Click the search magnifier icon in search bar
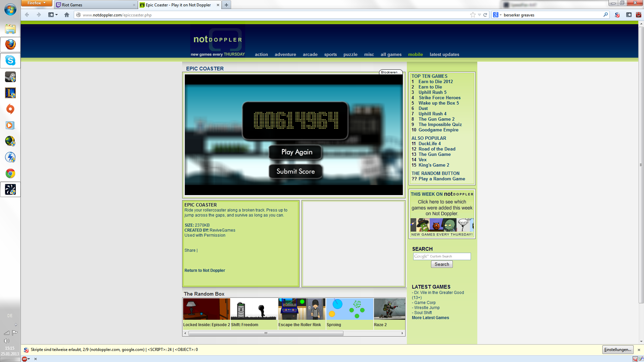Screen dimensions: 644x362 [x=605, y=15]
